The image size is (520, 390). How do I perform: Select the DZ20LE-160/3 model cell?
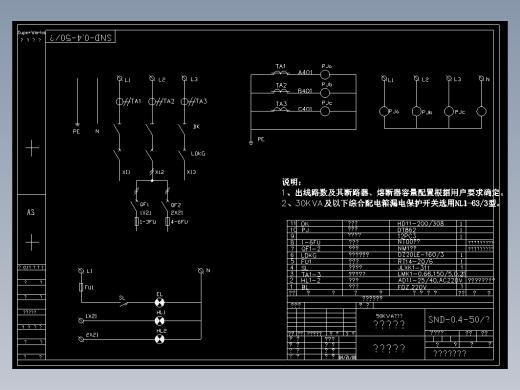point(421,255)
